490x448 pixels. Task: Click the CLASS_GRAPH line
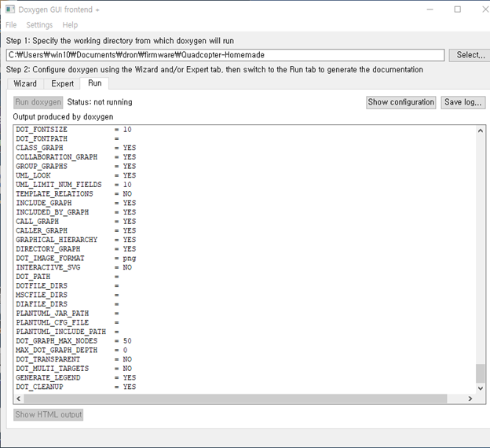[76, 148]
